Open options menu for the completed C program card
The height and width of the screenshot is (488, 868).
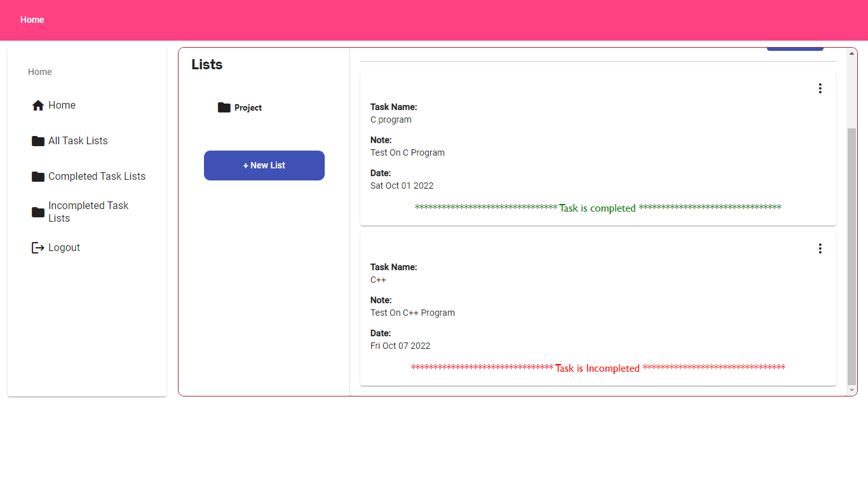[x=820, y=88]
